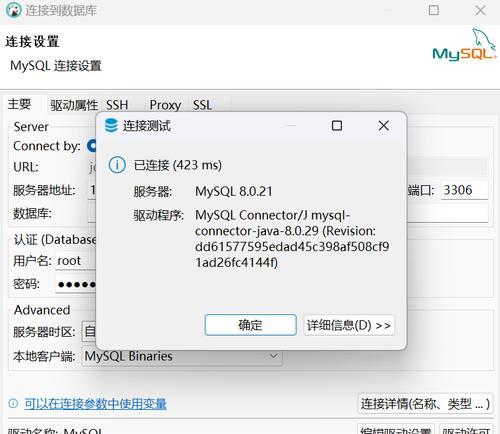Switch to the 驱动属性 tab
This screenshot has width=500, height=434.
pos(74,105)
